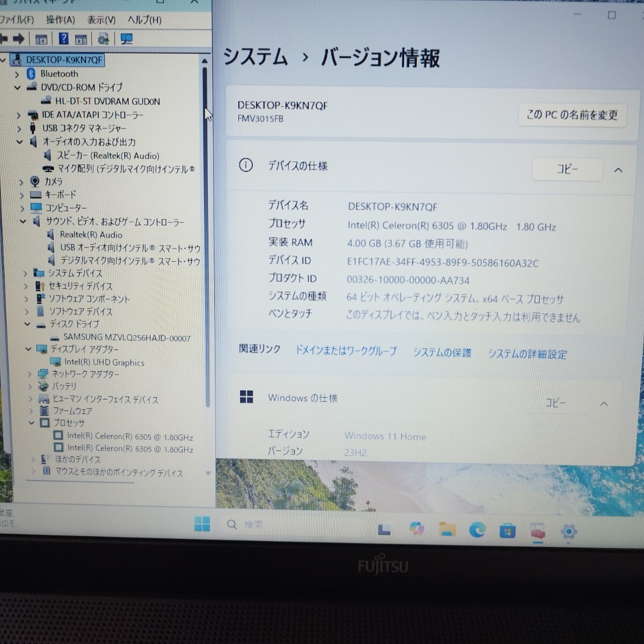Open ドメインまたはワークグループ link
Viewport: 644px width, 644px height.
pos(346,351)
